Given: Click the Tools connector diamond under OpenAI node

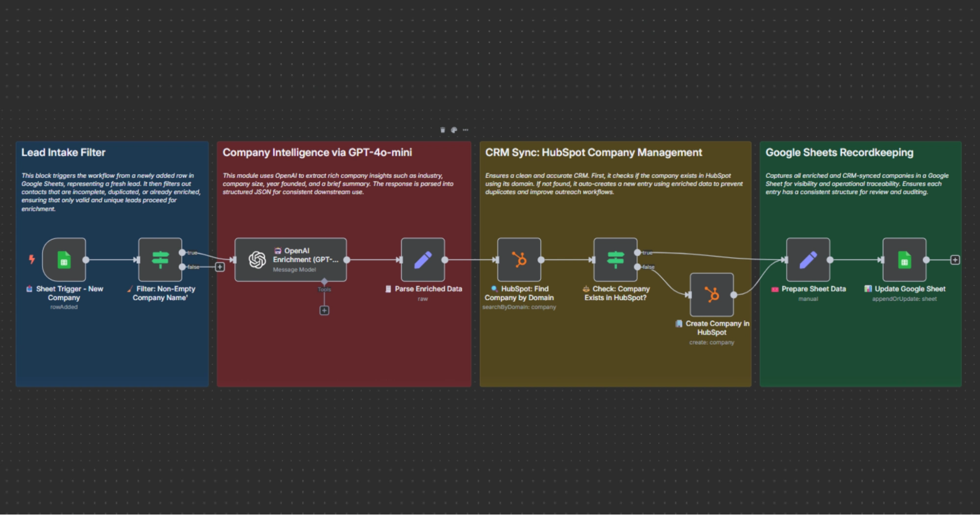Looking at the screenshot, I should (x=325, y=280).
